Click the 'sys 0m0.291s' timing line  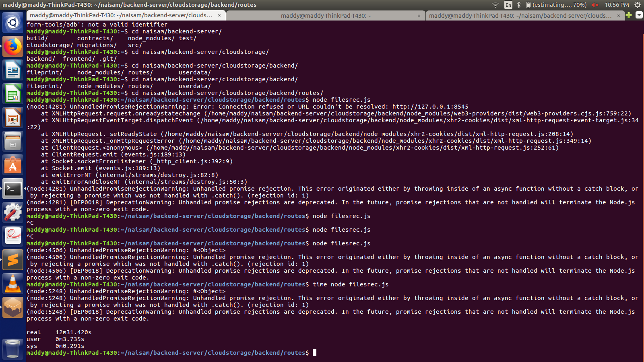point(55,346)
